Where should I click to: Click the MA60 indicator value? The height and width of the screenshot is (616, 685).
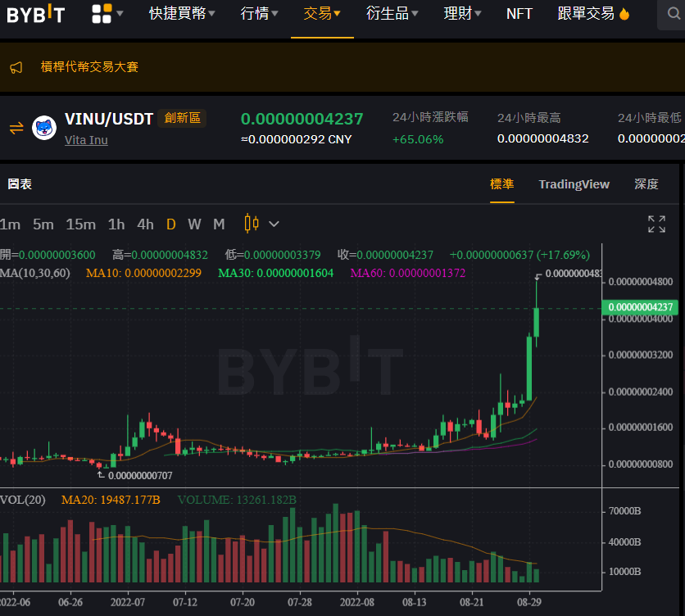coord(408,273)
